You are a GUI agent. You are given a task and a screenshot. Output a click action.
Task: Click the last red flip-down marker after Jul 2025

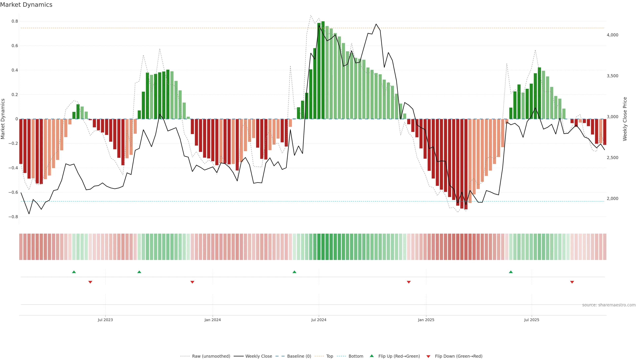click(572, 282)
